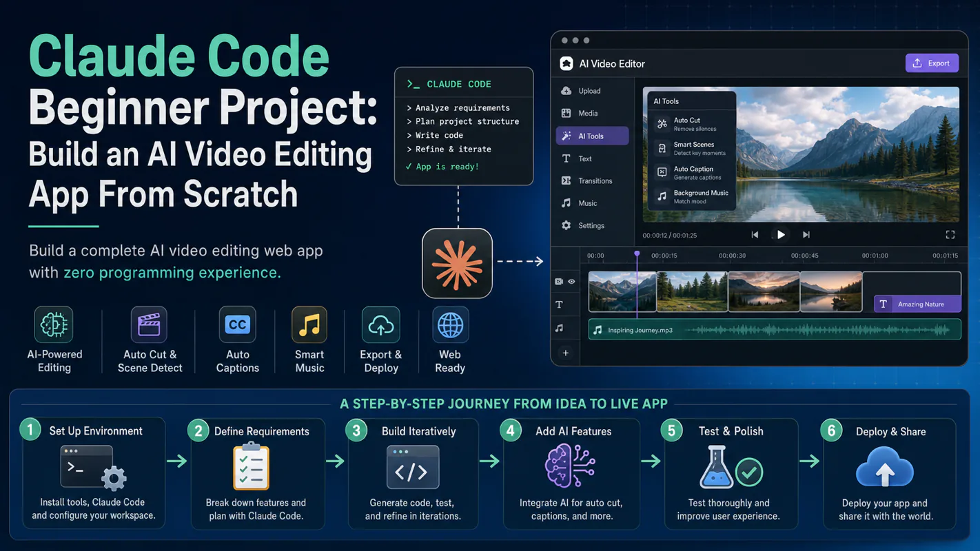Select the Inspiring Journey.mp3 audio clip
980x551 pixels.
coord(775,330)
